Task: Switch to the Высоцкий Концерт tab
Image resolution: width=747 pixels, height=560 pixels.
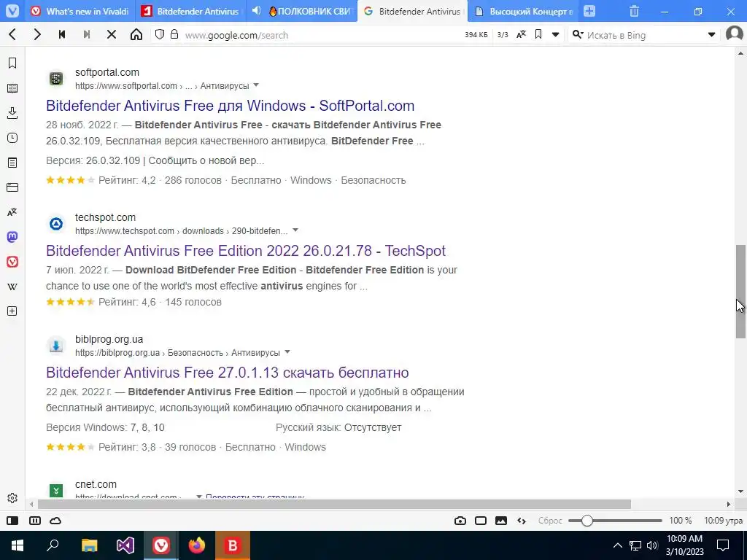Action: 523,11
